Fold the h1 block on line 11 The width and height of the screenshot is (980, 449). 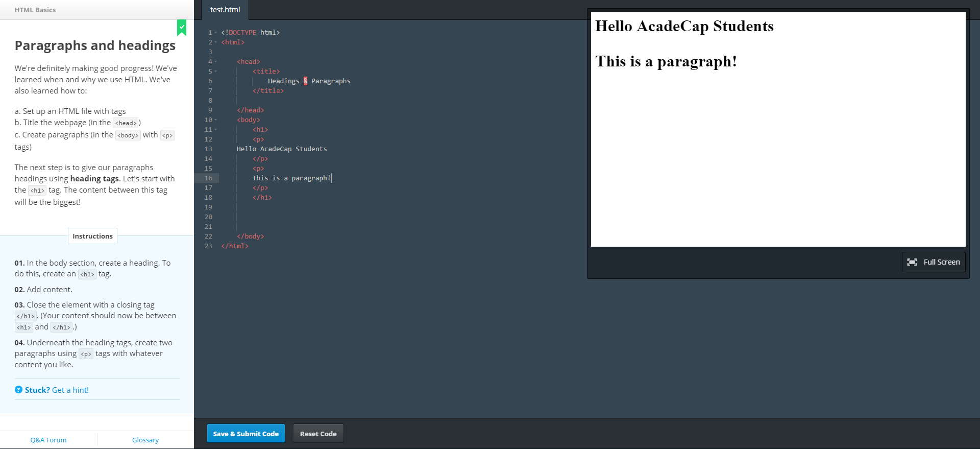tap(216, 130)
